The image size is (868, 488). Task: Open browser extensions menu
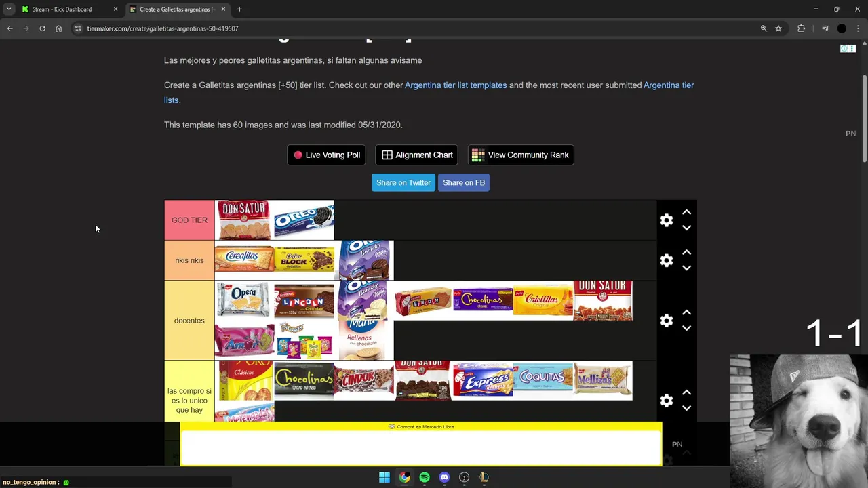(x=801, y=28)
